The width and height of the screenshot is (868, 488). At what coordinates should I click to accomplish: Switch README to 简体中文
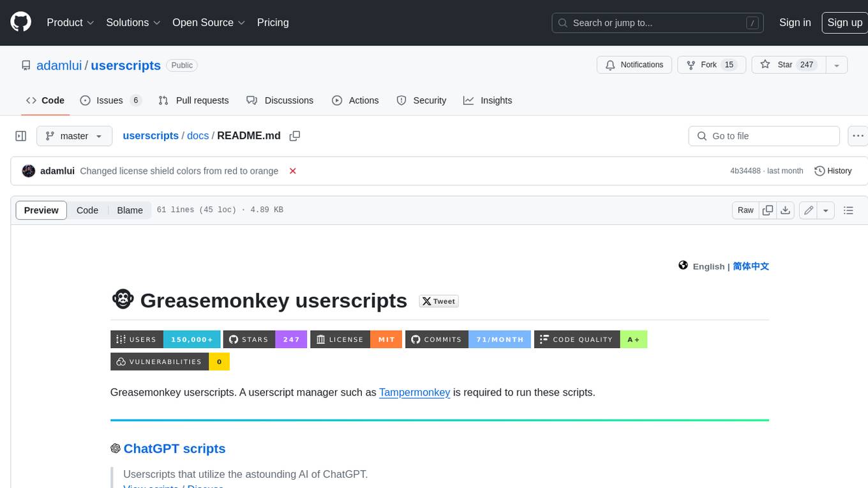pos(751,266)
